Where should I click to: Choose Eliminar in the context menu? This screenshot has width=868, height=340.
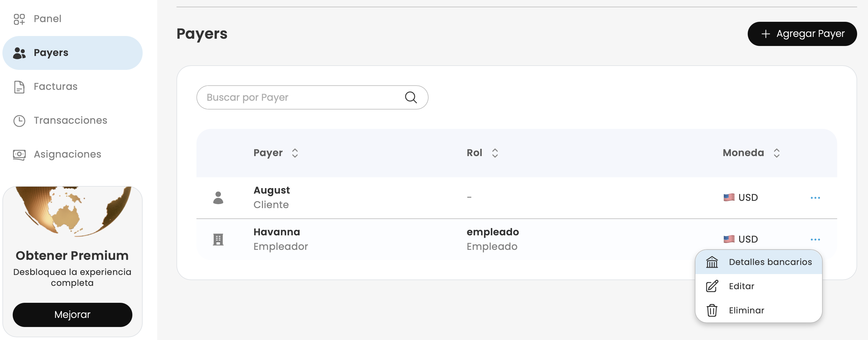[746, 310]
